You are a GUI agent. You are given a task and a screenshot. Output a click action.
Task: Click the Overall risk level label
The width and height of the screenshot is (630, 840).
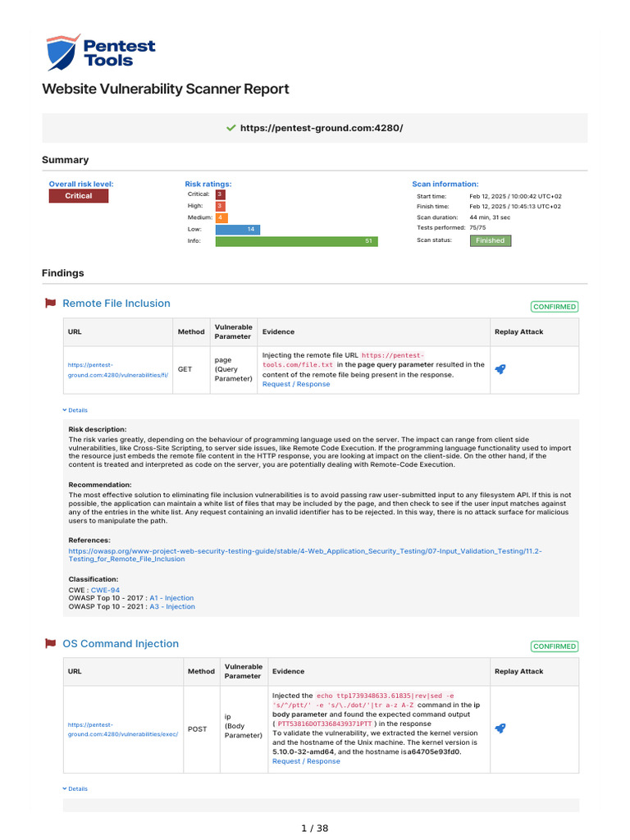(x=81, y=185)
